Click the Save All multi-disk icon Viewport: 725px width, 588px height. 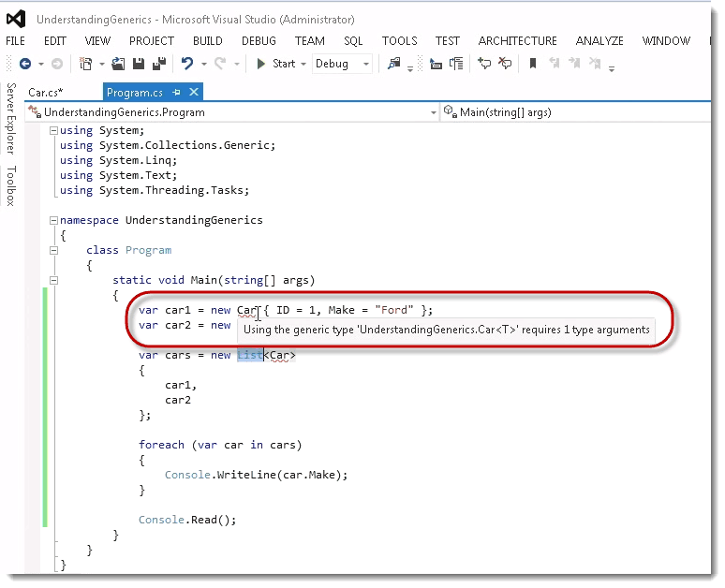(159, 64)
